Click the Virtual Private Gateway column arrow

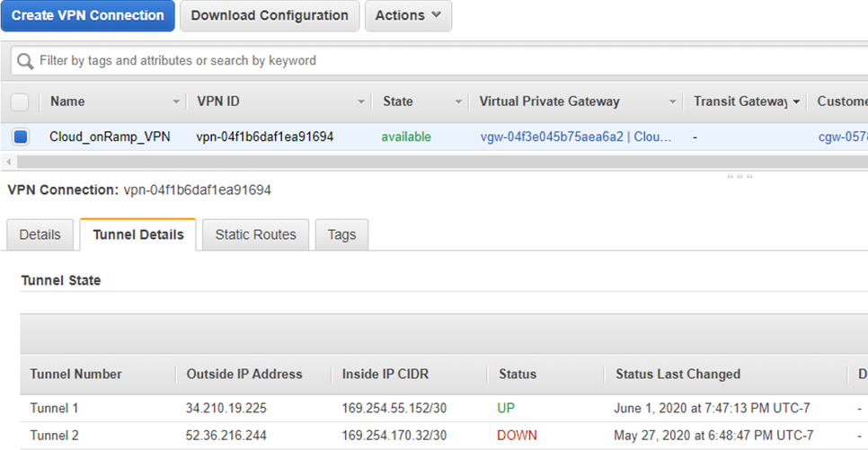(x=671, y=101)
